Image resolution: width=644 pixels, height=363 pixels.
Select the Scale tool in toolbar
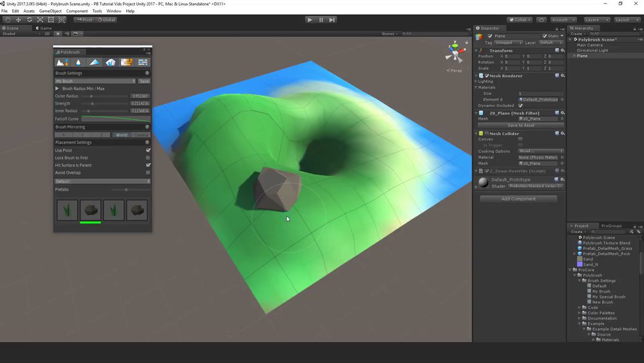click(x=40, y=20)
